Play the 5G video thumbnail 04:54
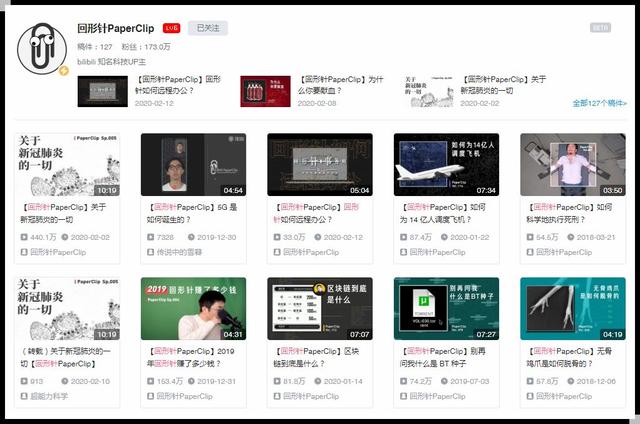The image size is (640, 424). coord(193,164)
